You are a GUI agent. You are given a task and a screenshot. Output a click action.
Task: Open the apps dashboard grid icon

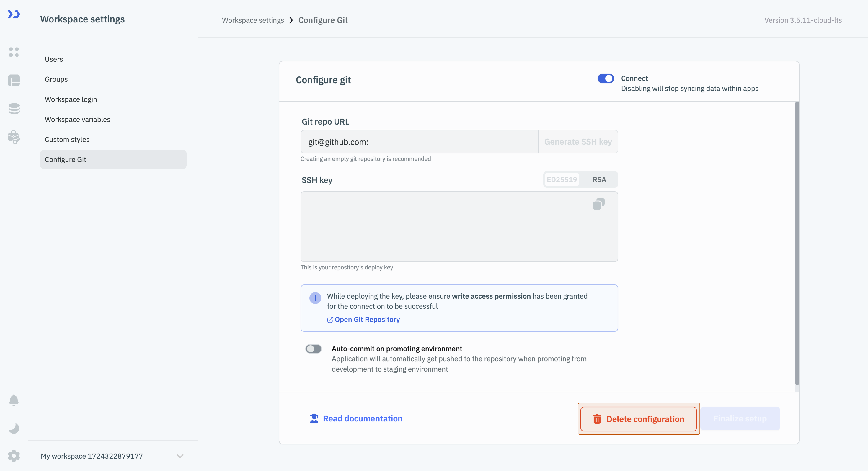point(14,52)
